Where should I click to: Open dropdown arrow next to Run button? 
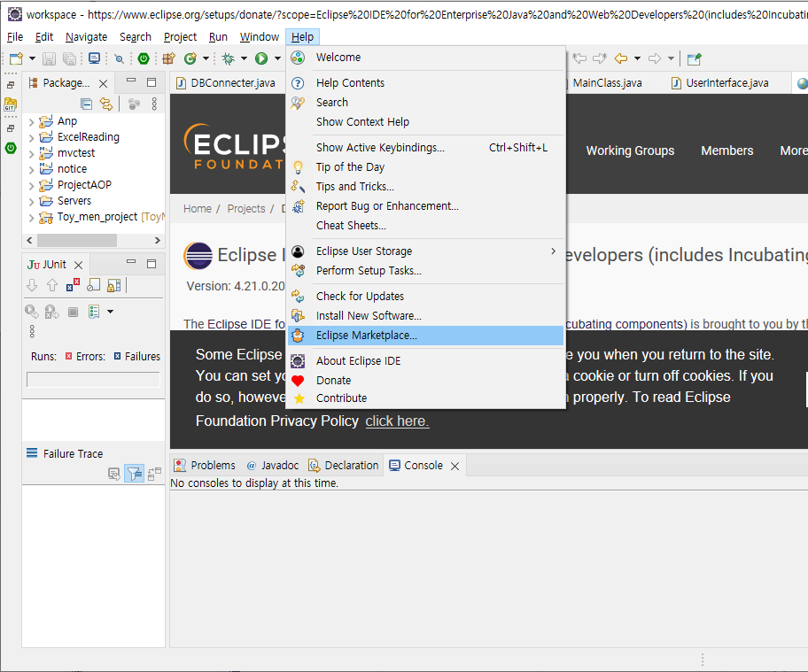[x=278, y=58]
